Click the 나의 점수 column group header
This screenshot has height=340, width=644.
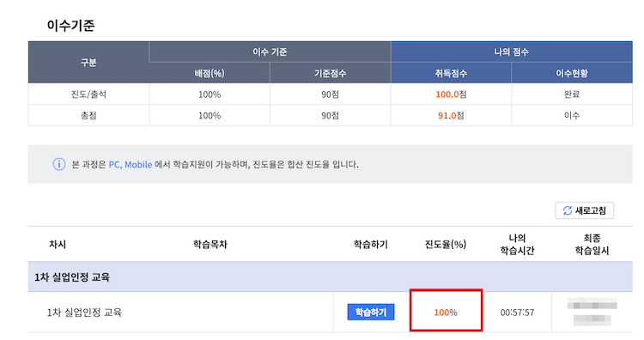pyautogui.click(x=512, y=52)
